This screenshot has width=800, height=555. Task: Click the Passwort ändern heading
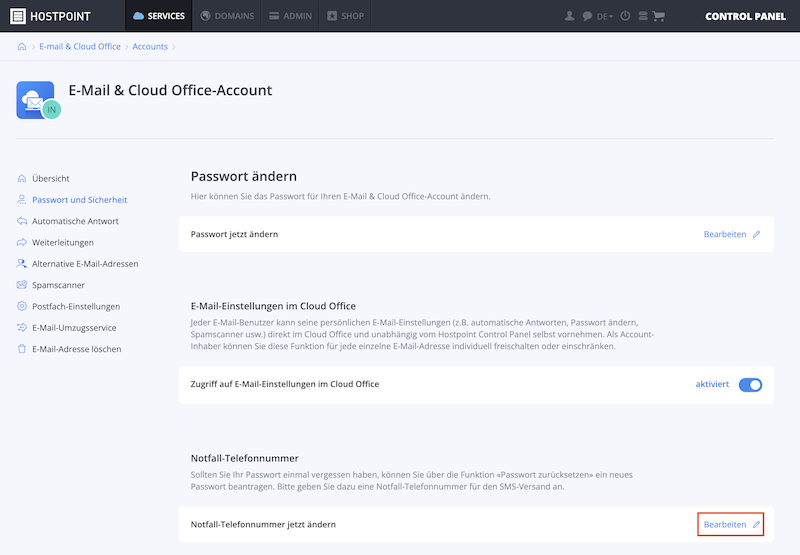(243, 176)
